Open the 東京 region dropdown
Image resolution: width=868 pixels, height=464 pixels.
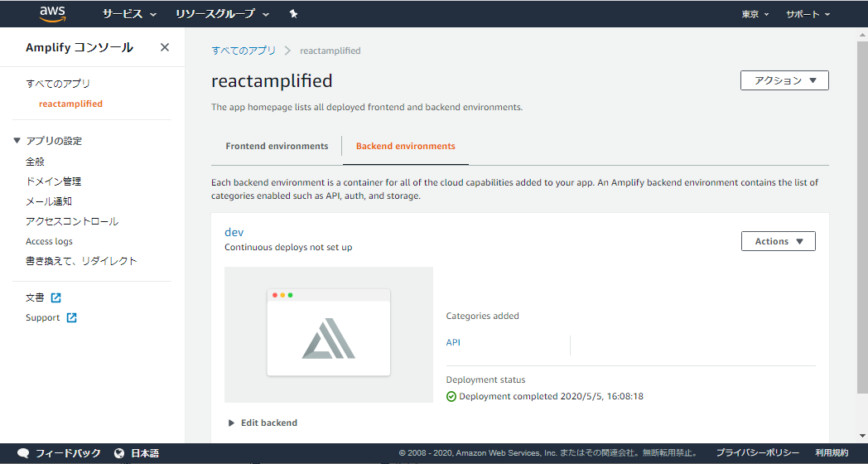click(755, 14)
